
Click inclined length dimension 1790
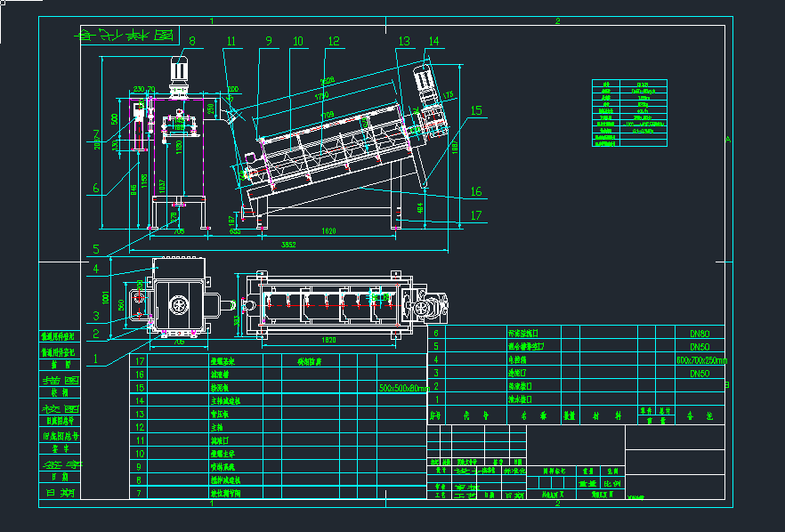click(x=322, y=95)
